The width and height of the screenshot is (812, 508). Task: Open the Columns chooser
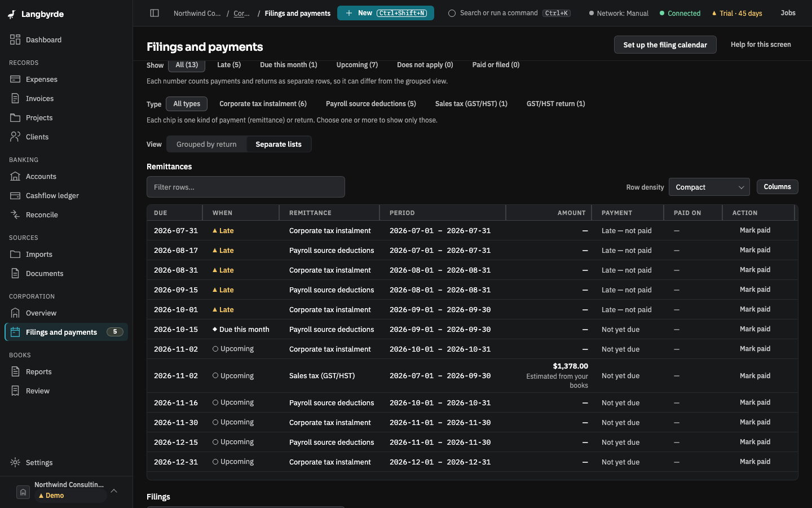tap(777, 187)
